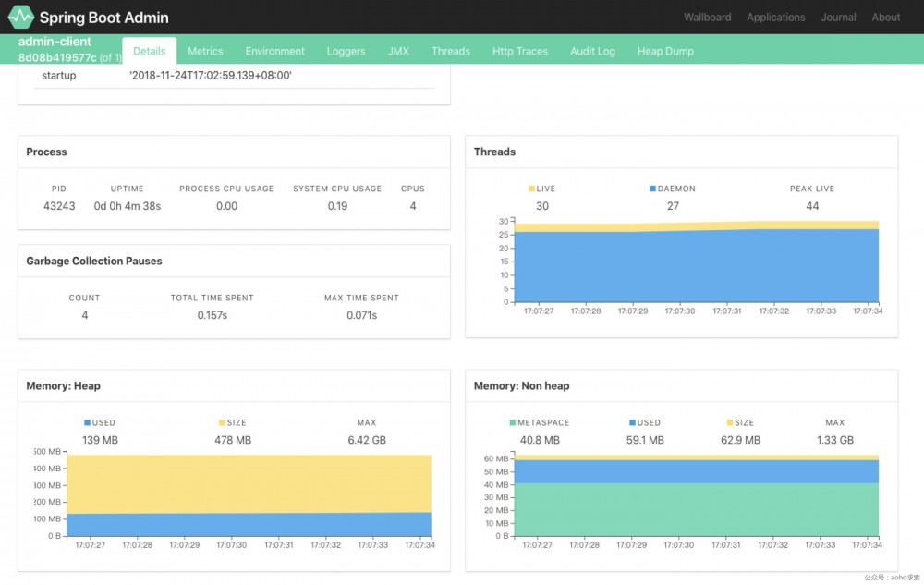View the Journal page
The width and height of the screenshot is (924, 585).
838,17
